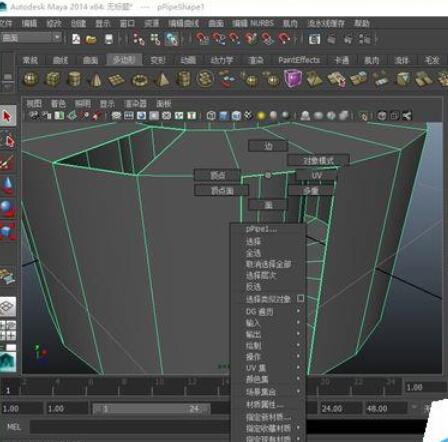
Task: Create a polygon torus from the shelf
Action: pos(140,80)
